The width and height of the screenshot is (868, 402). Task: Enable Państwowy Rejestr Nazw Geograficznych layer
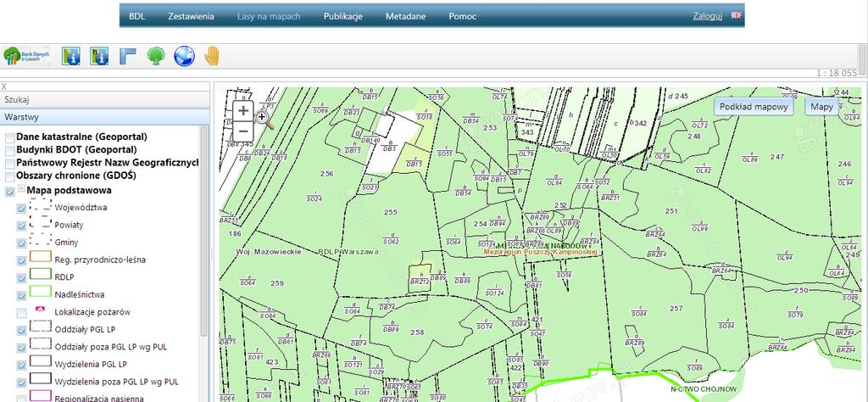pos(10,164)
